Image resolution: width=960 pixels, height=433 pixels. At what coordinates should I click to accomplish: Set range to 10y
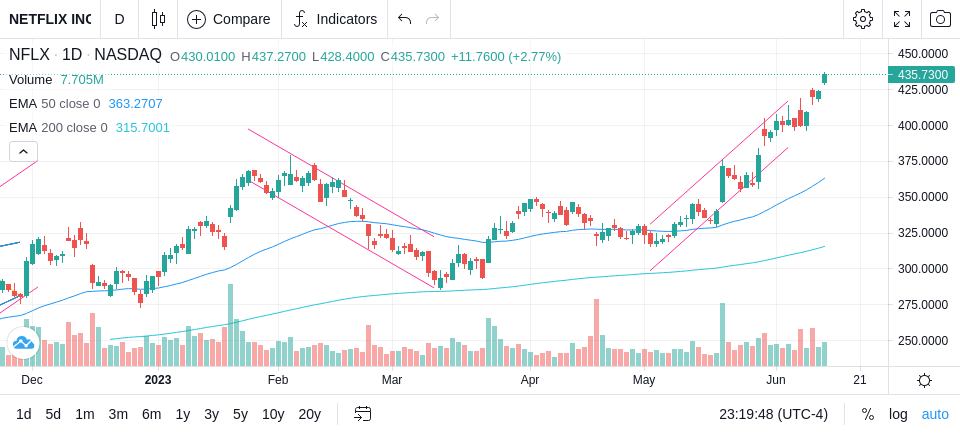pos(272,414)
